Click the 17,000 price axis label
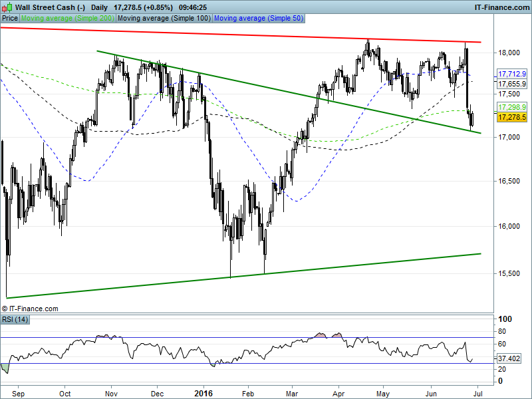The width and height of the screenshot is (532, 399). point(509,137)
